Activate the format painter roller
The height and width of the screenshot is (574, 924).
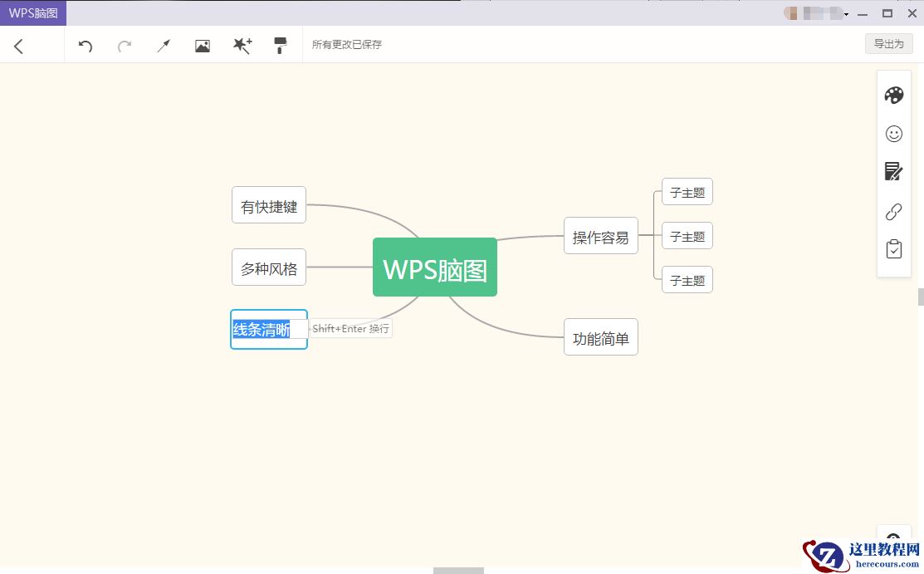coord(281,46)
